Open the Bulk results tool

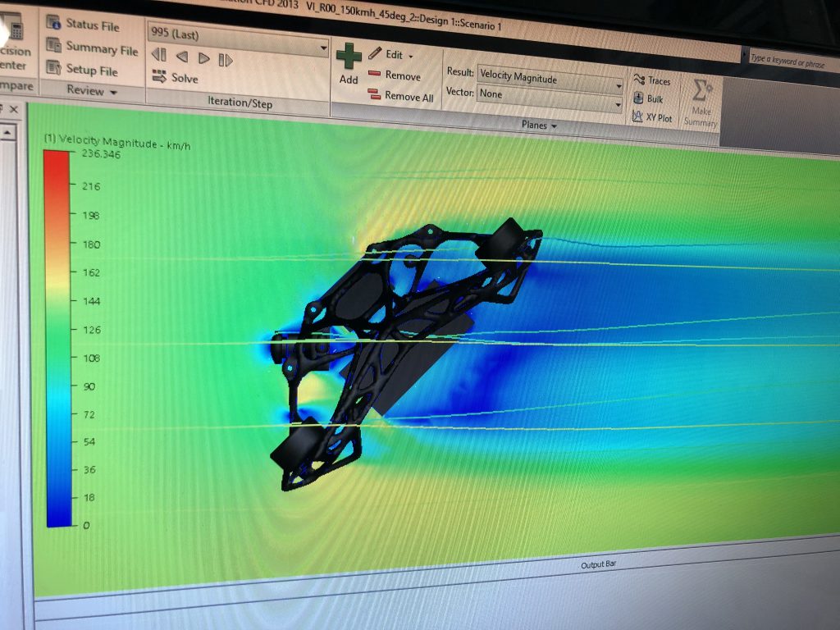(648, 98)
